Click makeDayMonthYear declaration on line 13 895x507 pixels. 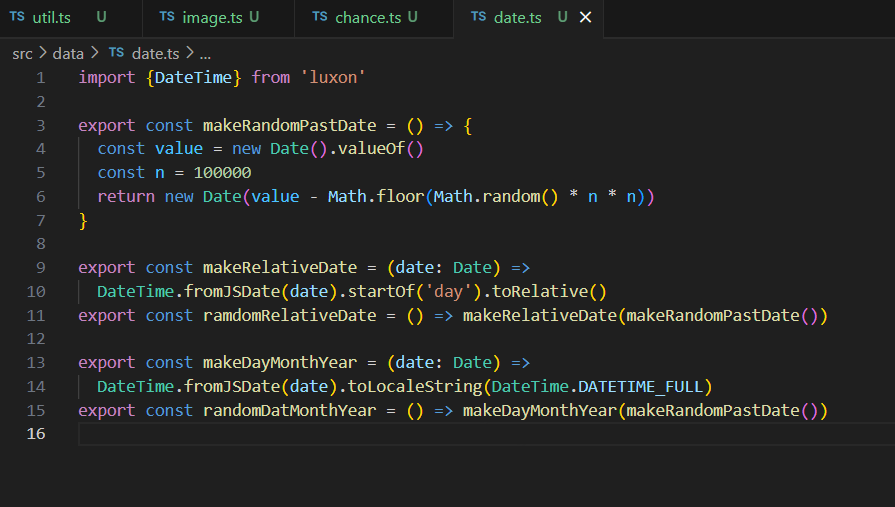tap(280, 363)
